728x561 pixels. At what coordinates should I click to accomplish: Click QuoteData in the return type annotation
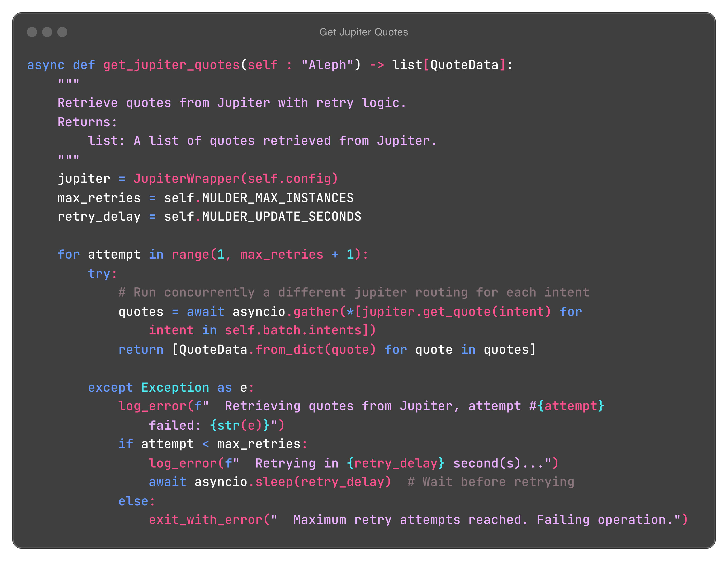coord(464,65)
